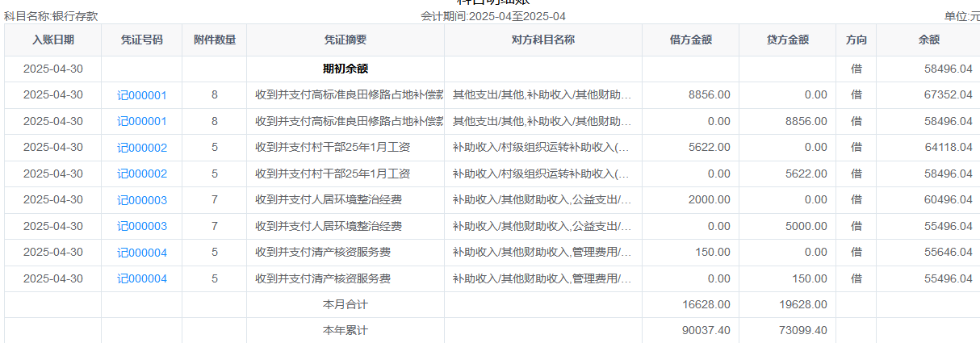Click the 借方金额 column header

tap(691, 40)
